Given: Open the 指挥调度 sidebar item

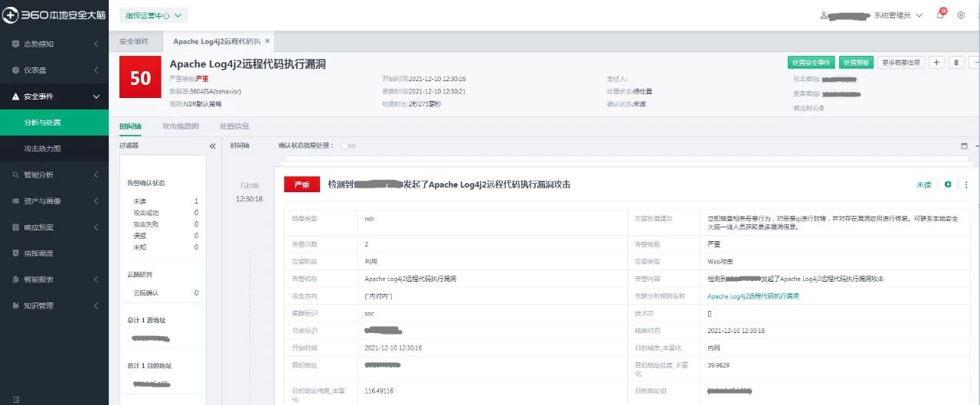Looking at the screenshot, I should [x=54, y=253].
